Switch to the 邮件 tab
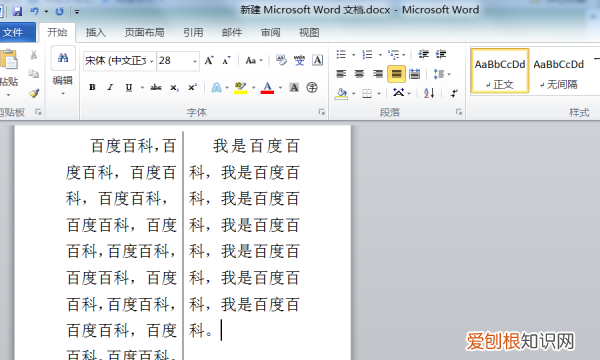The width and height of the screenshot is (600, 360). point(232,33)
